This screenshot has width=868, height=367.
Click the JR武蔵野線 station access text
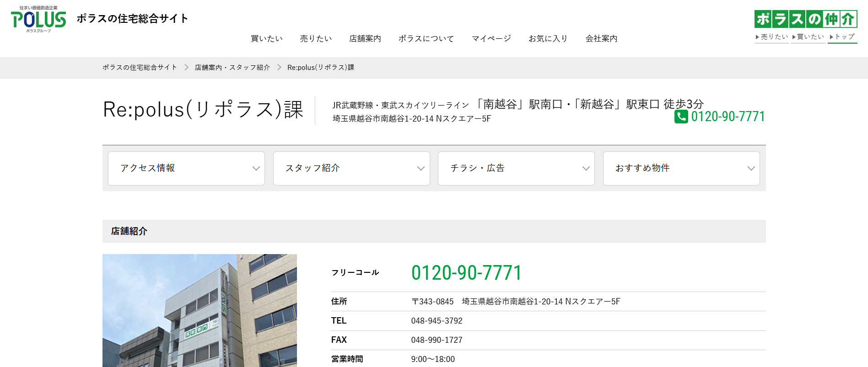point(518,105)
